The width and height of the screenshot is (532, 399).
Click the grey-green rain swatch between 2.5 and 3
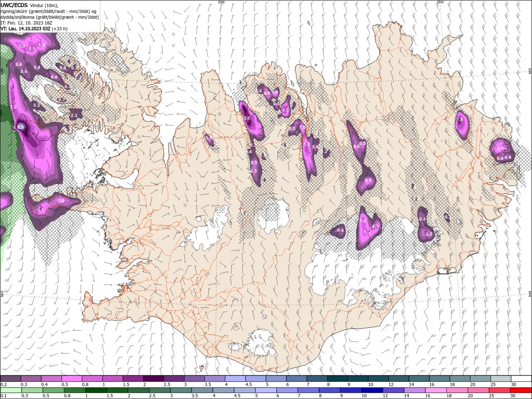tap(159, 390)
